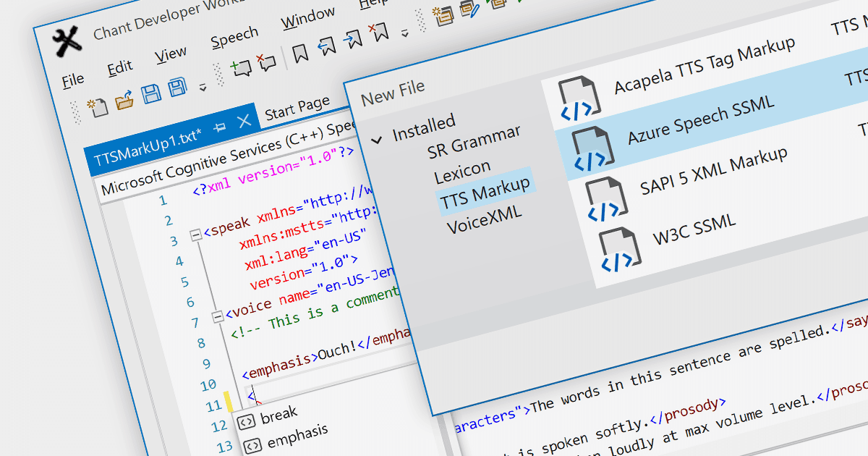
Task: Select TTS Markup category
Action: click(x=485, y=192)
